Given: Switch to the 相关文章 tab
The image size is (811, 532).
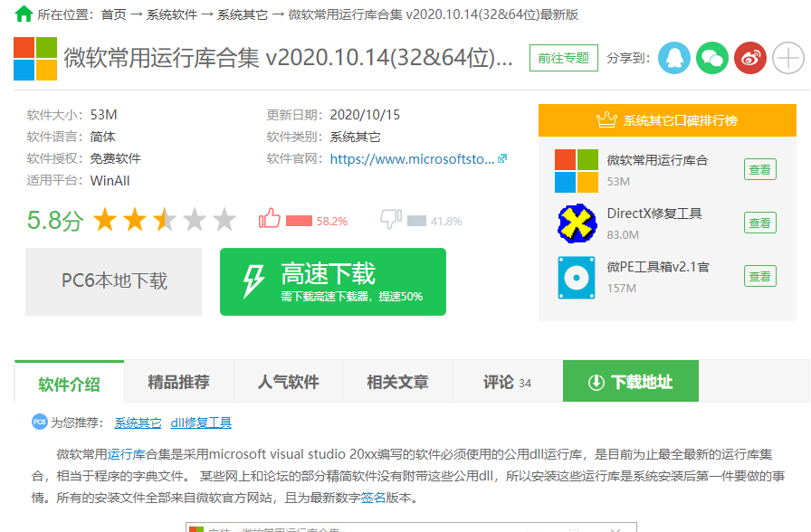Looking at the screenshot, I should 398,382.
